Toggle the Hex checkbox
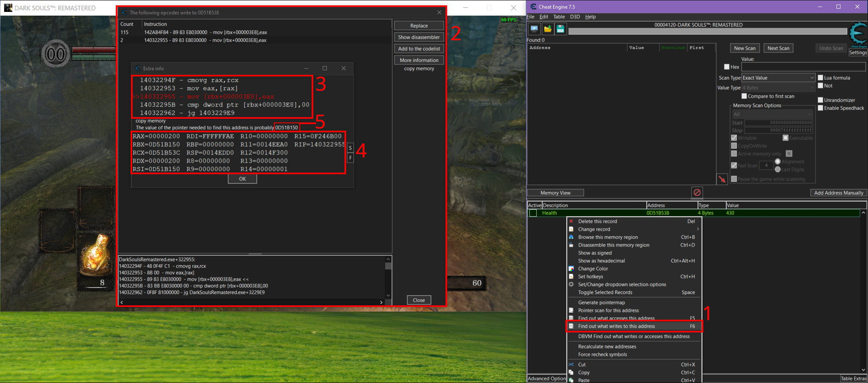 point(727,67)
